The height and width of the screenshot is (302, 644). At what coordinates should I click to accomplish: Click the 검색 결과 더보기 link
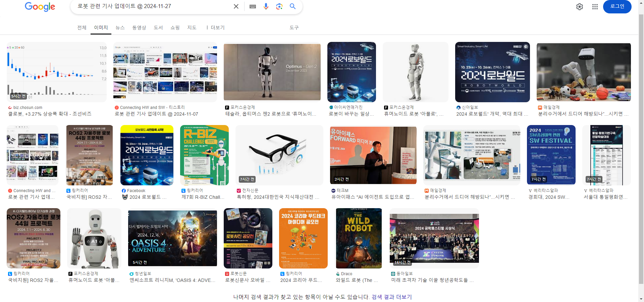[391, 297]
